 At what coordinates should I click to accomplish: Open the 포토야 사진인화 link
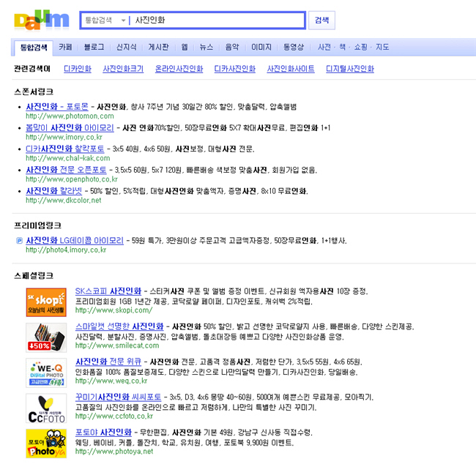[x=103, y=432]
